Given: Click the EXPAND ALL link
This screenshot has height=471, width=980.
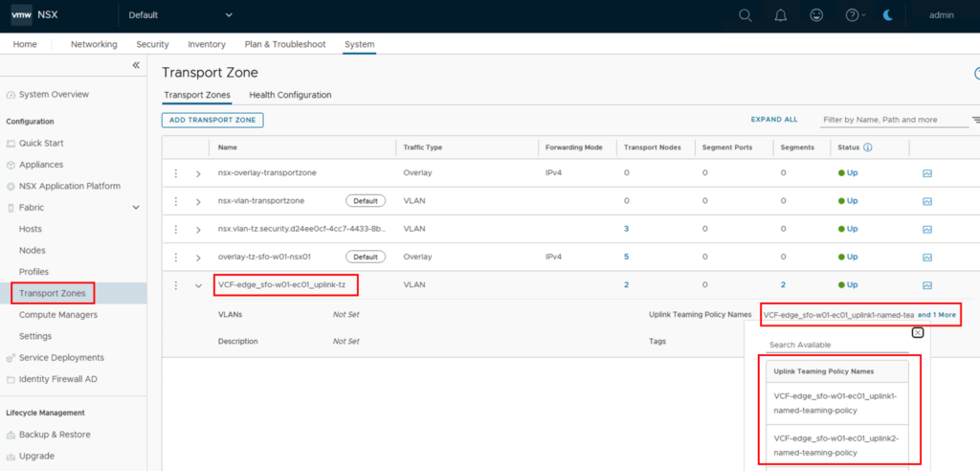Looking at the screenshot, I should tap(774, 120).
